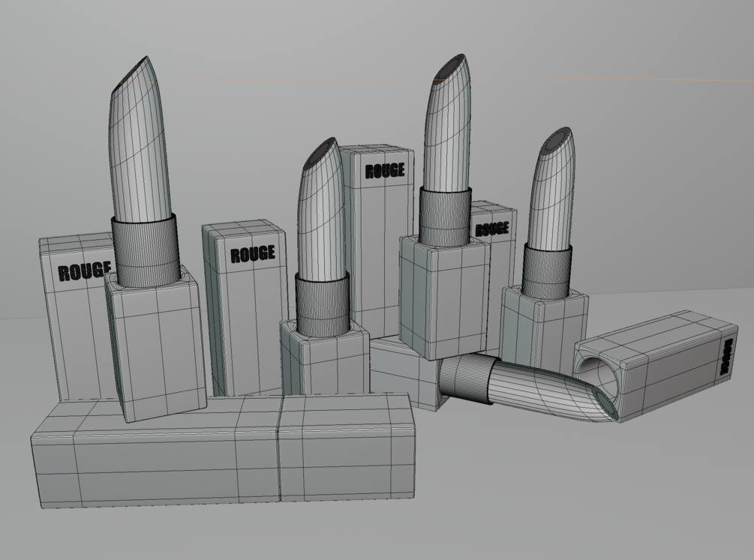Select the ROUGE label on the standing cap beside the leftmost lipstick
The width and height of the screenshot is (754, 560).
click(252, 254)
